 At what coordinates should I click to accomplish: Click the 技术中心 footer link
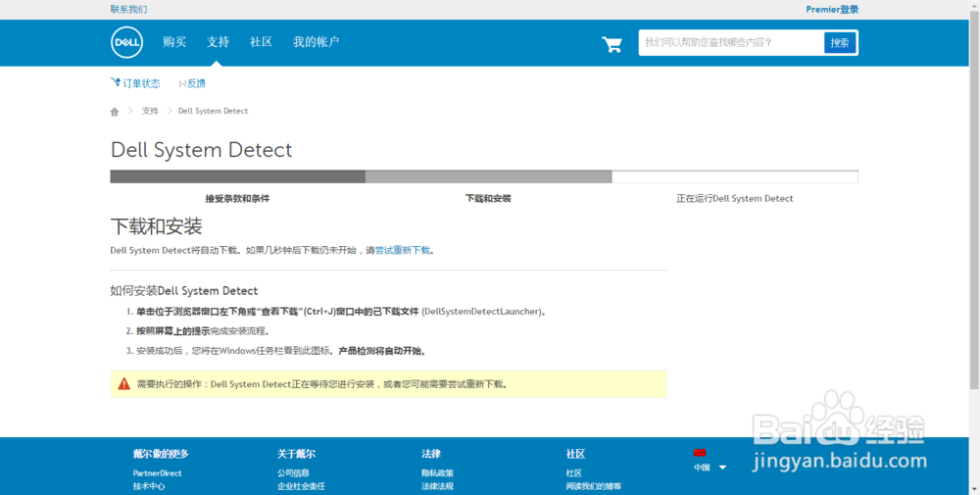149,485
